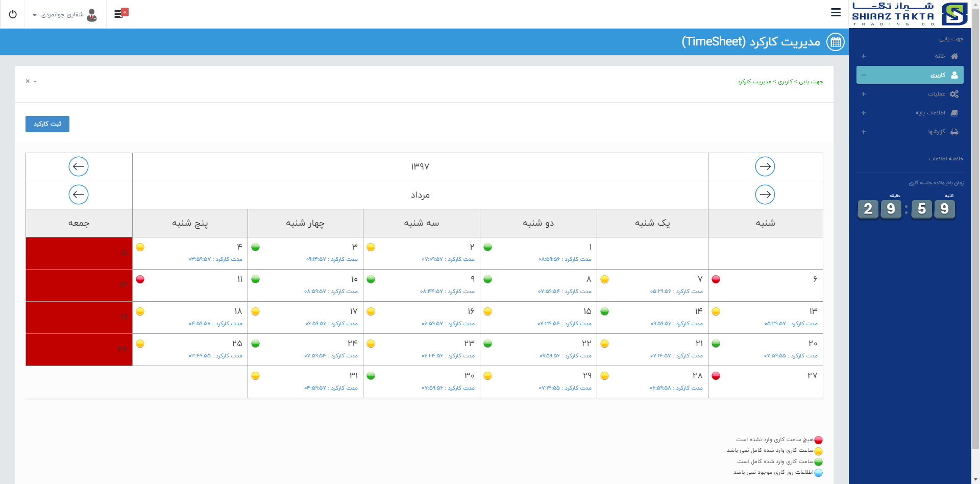Viewport: 980px width, 484px height.
Task: Click the green status dot for day ۱۴
Action: (605, 311)
